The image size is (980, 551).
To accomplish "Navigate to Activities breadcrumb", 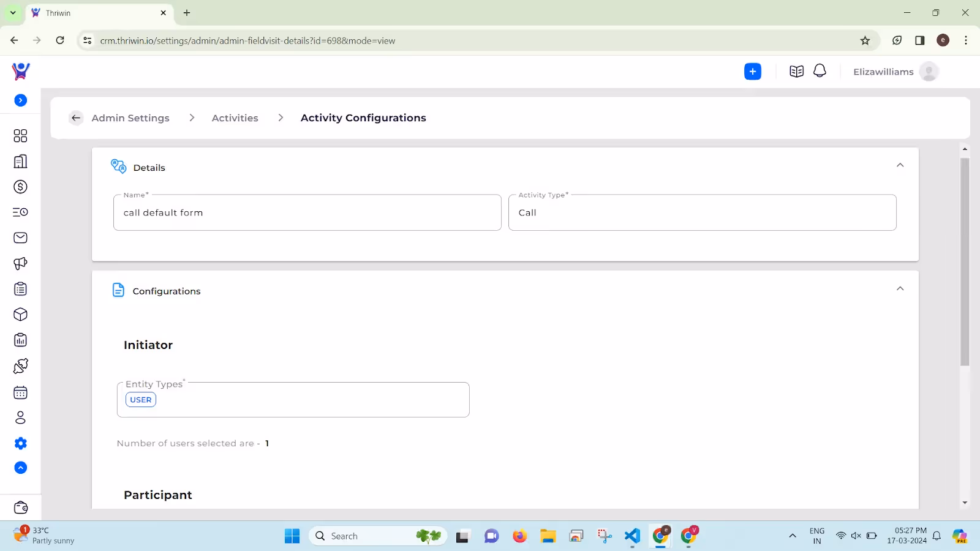I will (x=235, y=118).
